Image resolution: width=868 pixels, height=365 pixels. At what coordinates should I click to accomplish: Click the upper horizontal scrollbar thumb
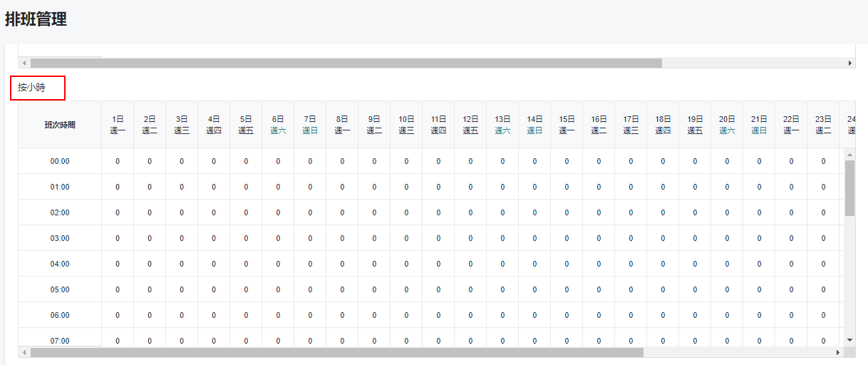(346, 63)
